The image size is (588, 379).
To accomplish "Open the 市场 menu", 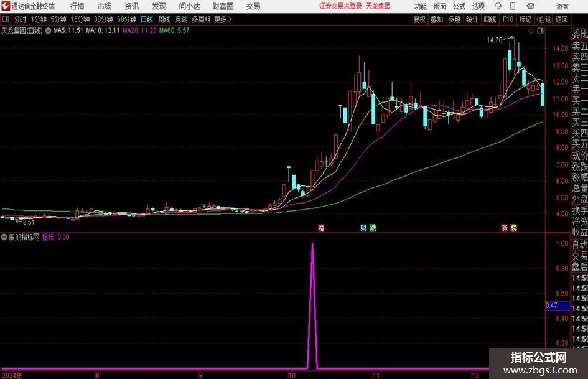I will pyautogui.click(x=105, y=6).
